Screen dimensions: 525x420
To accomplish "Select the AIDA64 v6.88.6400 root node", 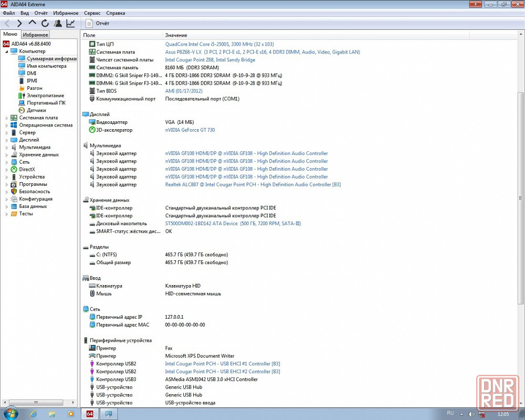I will tap(31, 44).
